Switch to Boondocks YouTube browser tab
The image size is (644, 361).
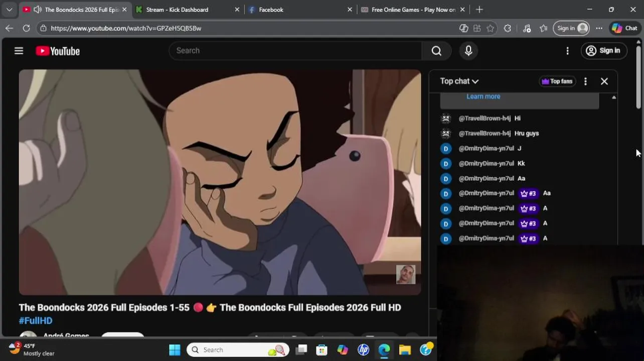coord(75,10)
